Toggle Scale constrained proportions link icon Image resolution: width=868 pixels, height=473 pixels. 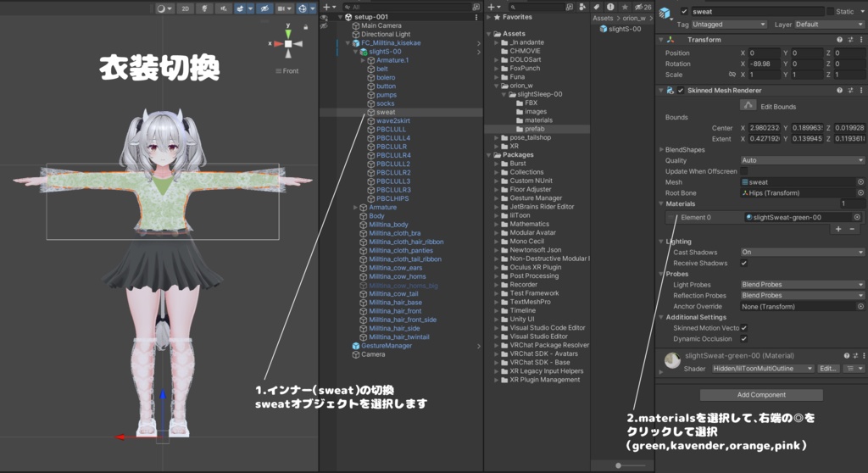pyautogui.click(x=732, y=75)
